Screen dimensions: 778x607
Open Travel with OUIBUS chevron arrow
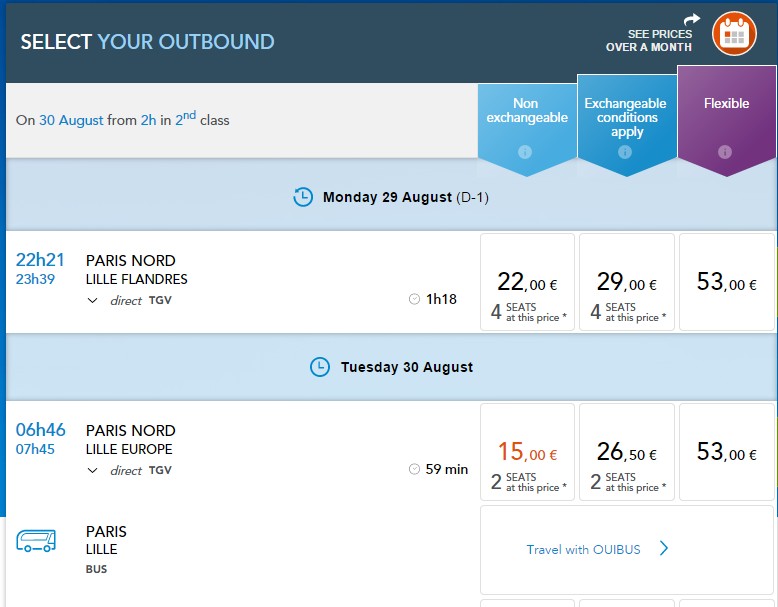tap(664, 548)
